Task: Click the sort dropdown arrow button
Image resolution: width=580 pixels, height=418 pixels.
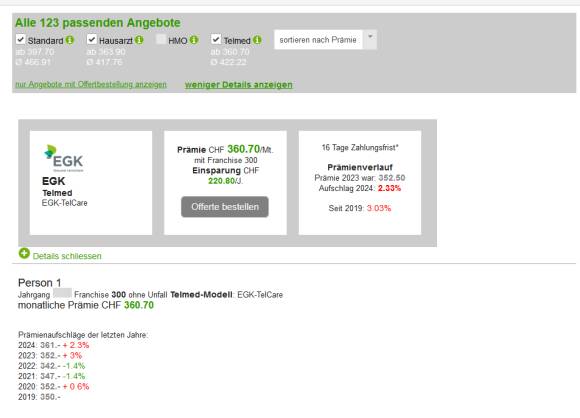Action: click(370, 40)
